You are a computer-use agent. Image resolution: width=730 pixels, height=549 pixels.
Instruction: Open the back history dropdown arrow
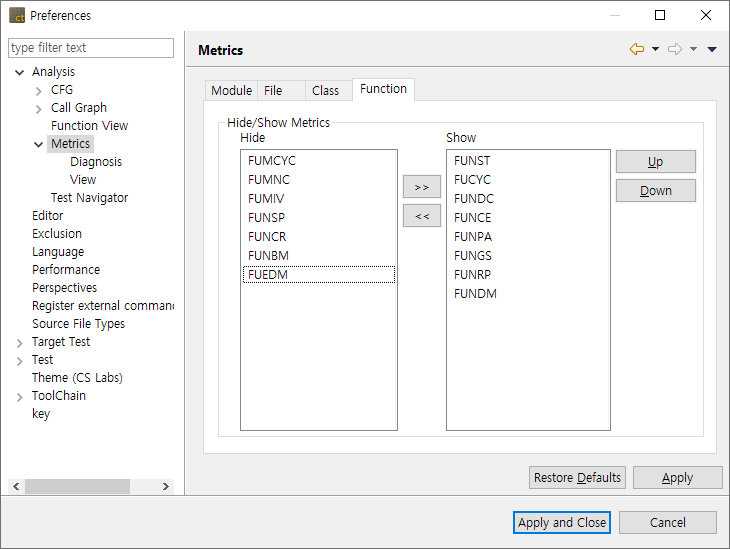click(655, 49)
